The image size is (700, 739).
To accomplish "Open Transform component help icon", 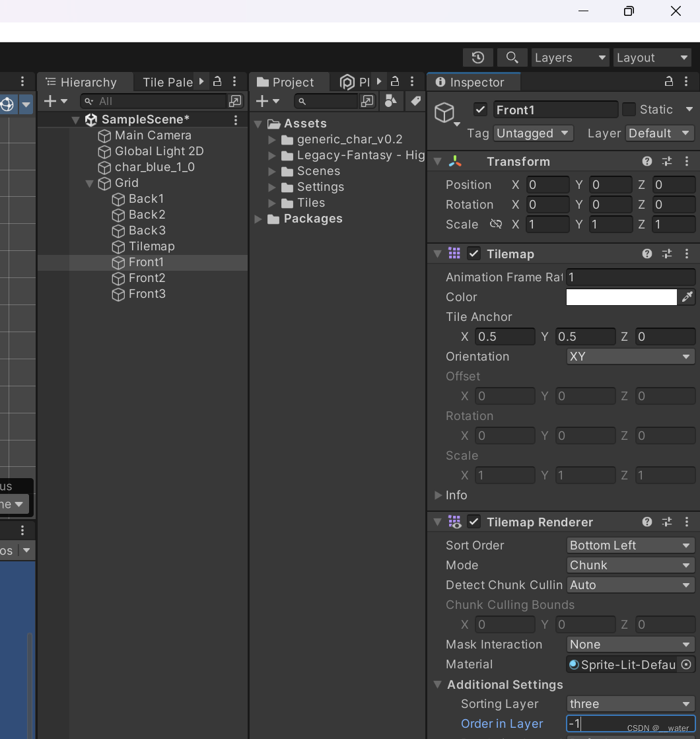I will tap(647, 162).
